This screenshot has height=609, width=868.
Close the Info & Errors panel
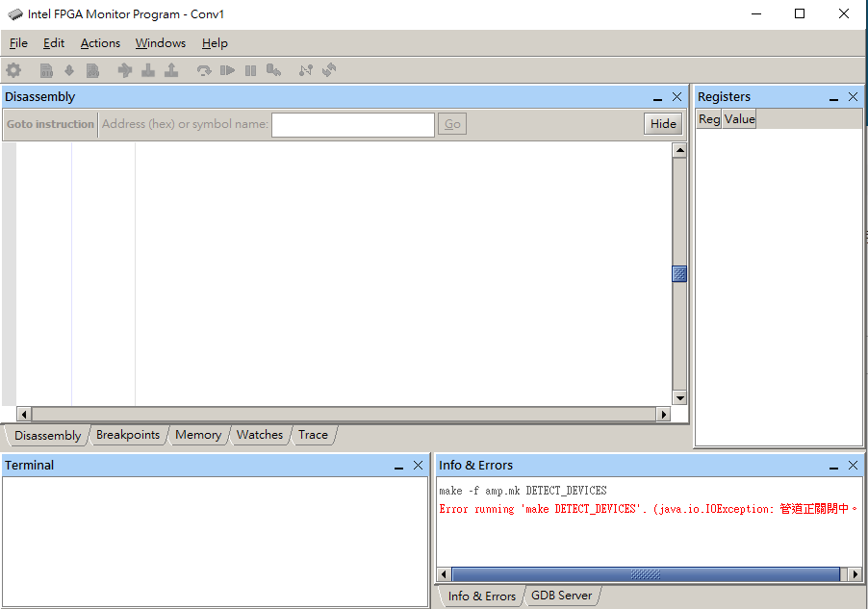tap(853, 466)
